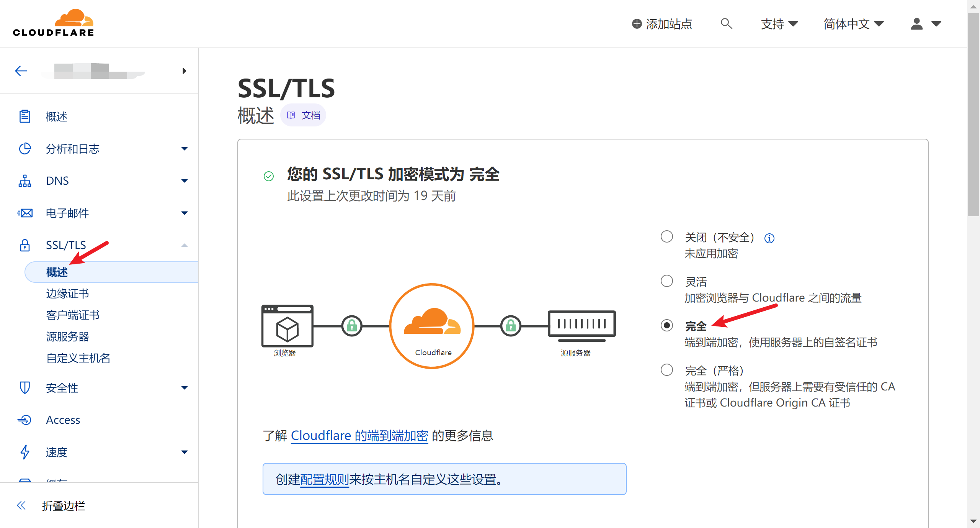This screenshot has height=528, width=980.
Task: Select the 灵活 encryption mode
Action: click(667, 281)
